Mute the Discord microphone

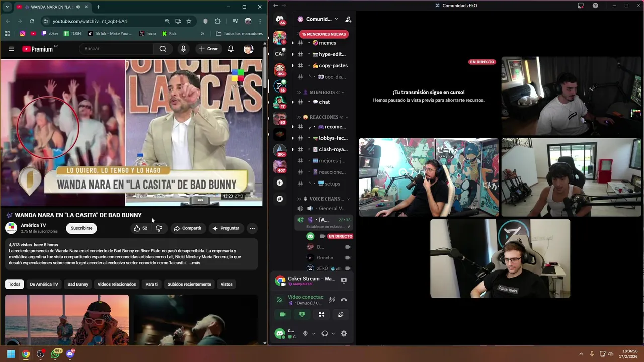(305, 333)
